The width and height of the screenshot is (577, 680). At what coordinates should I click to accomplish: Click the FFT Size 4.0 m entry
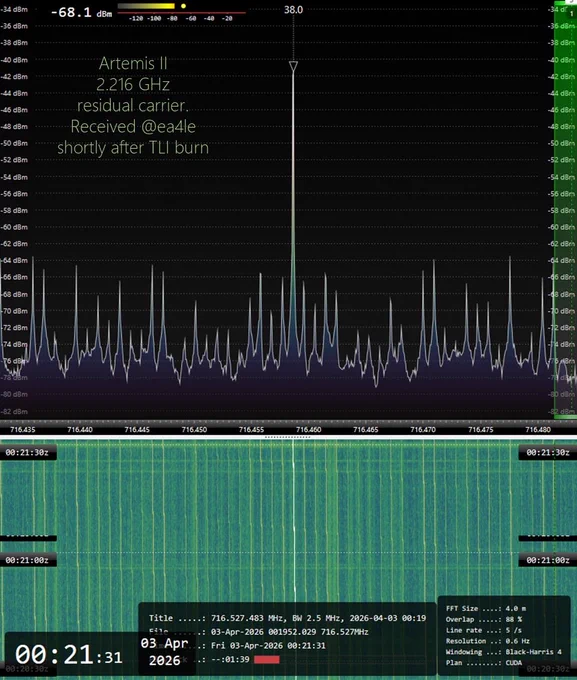tap(486, 608)
